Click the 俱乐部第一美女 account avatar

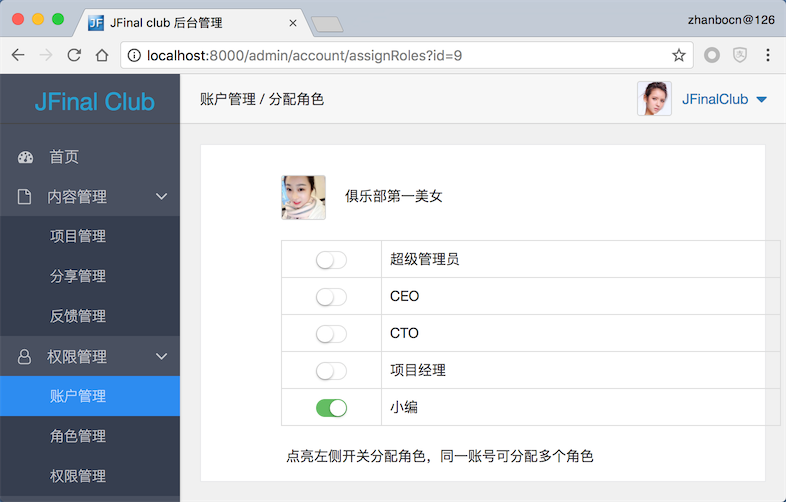coord(303,197)
